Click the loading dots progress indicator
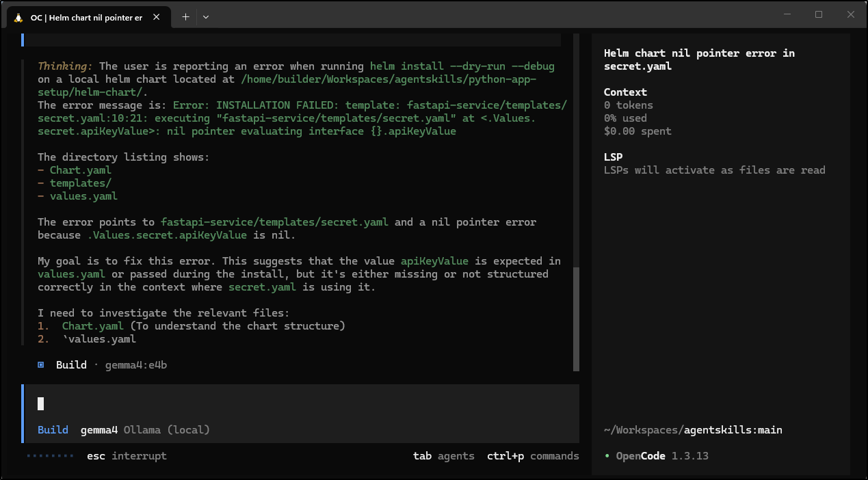The height and width of the screenshot is (480, 868). click(50, 455)
